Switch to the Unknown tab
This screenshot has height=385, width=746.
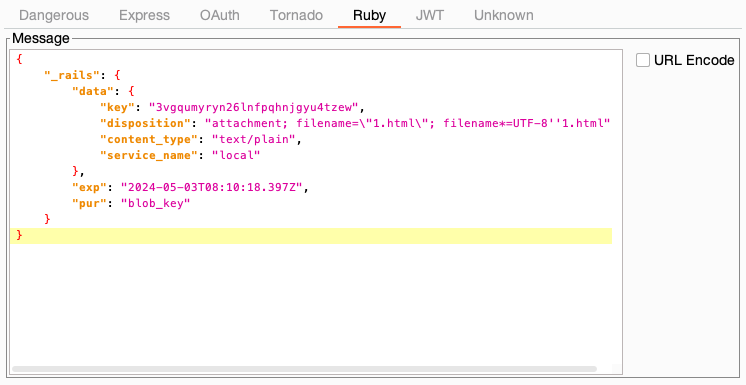(x=503, y=15)
